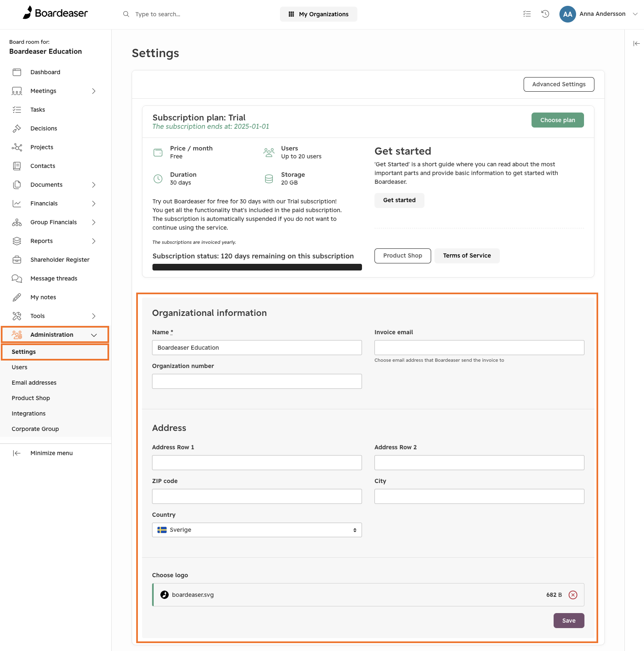Image resolution: width=644 pixels, height=651 pixels.
Task: Click the Address Row 2 field
Action: coord(479,463)
